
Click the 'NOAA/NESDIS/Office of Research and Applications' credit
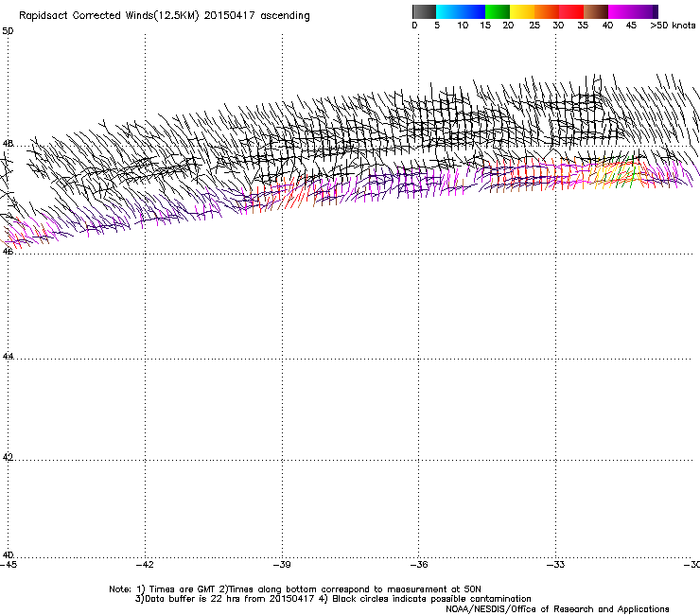click(557, 609)
